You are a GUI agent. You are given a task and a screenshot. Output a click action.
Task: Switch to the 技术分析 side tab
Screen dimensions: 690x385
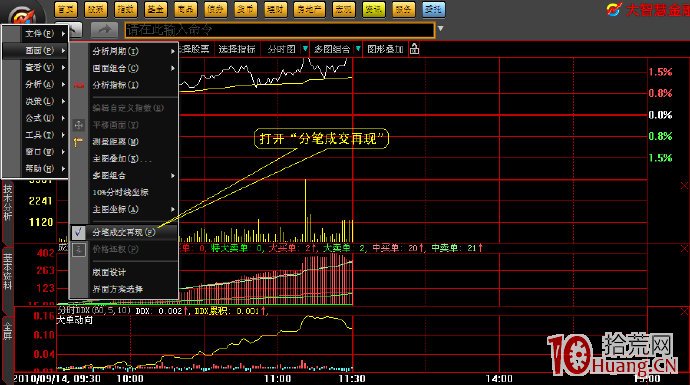click(x=7, y=202)
